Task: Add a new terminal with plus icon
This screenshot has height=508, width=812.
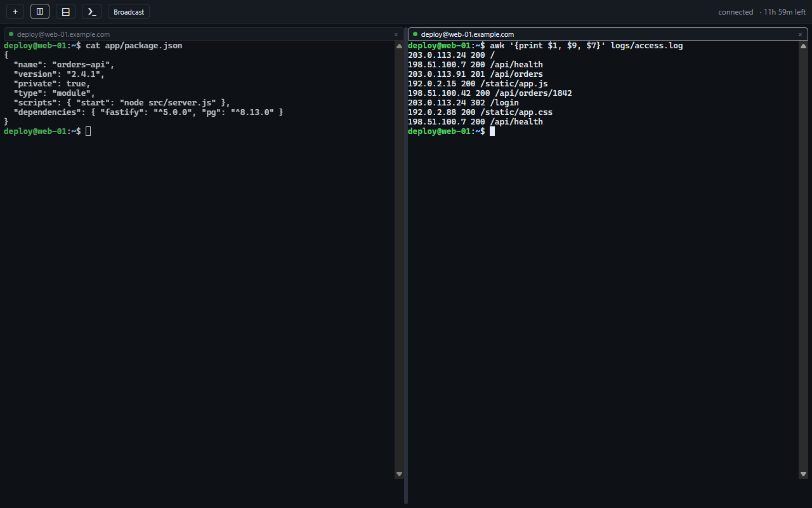Action: point(15,11)
